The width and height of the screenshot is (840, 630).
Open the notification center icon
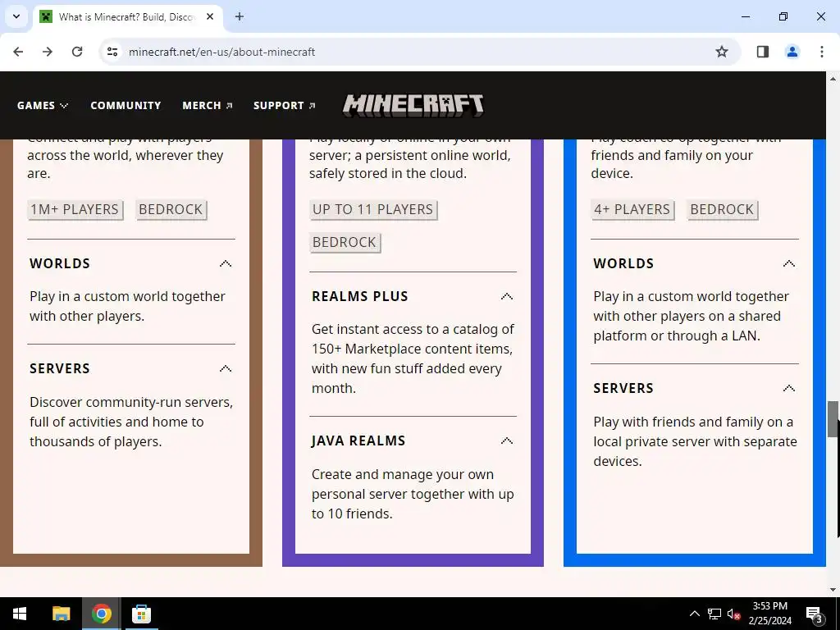pyautogui.click(x=814, y=614)
